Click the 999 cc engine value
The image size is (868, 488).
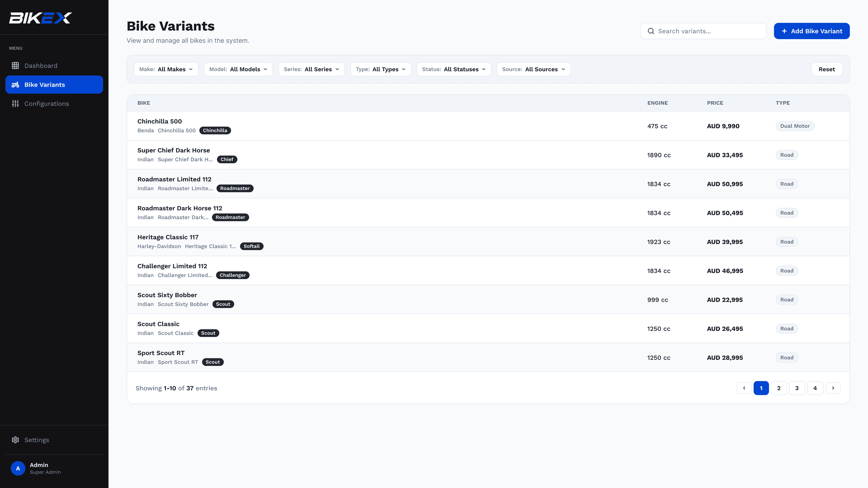tap(657, 300)
